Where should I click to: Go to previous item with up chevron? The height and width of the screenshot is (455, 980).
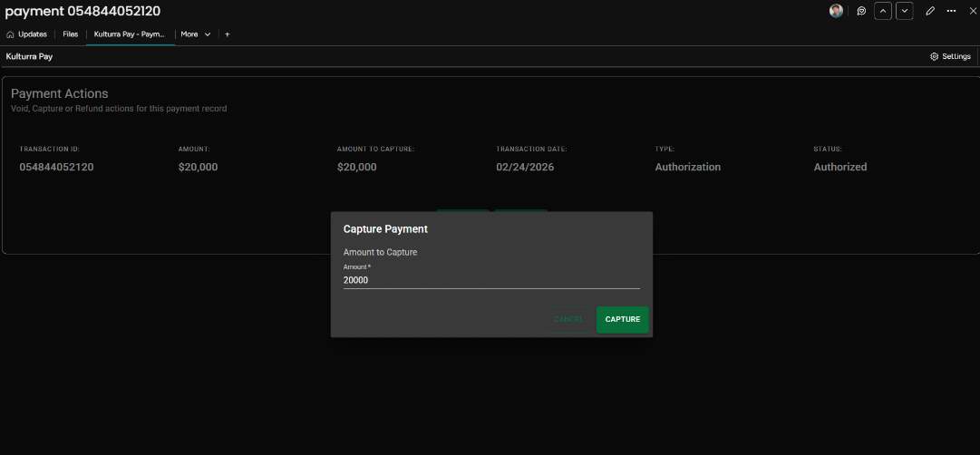882,11
